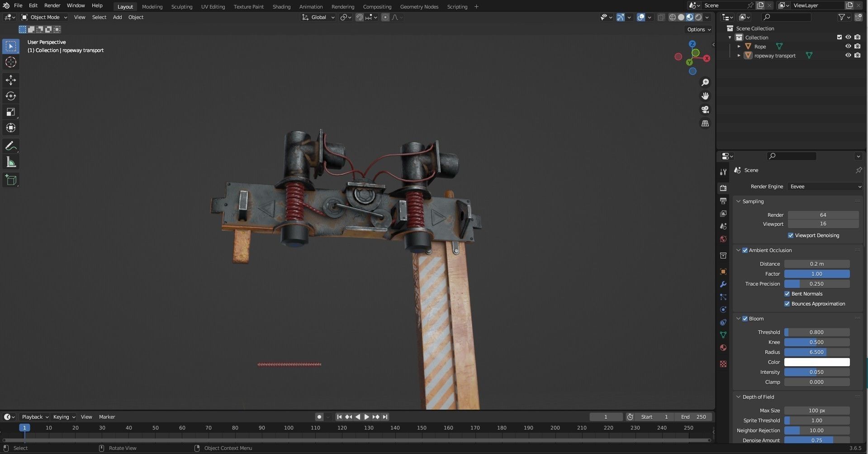Open the Add menu in viewport header
The image size is (868, 454).
pos(117,17)
